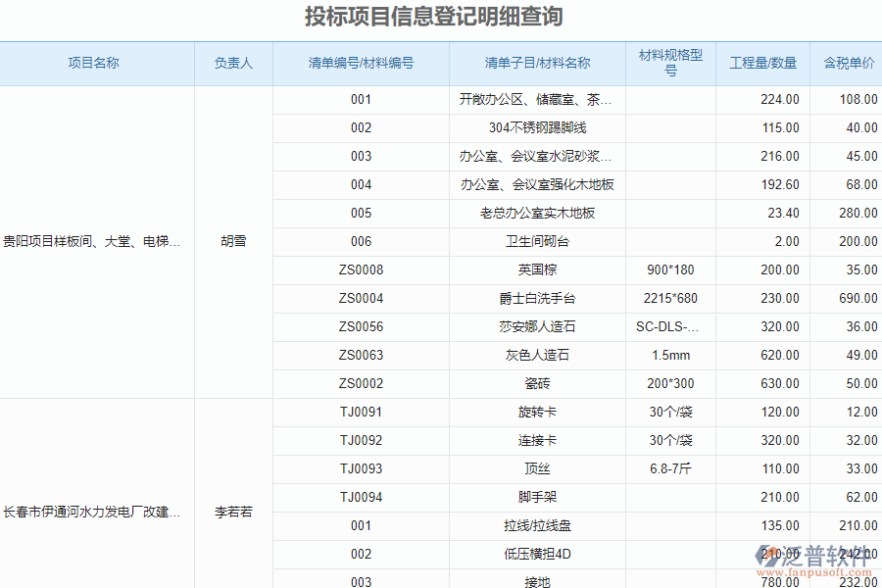The width and height of the screenshot is (882, 588).
Task: Click the 瓷砖 material cell
Action: (x=535, y=384)
